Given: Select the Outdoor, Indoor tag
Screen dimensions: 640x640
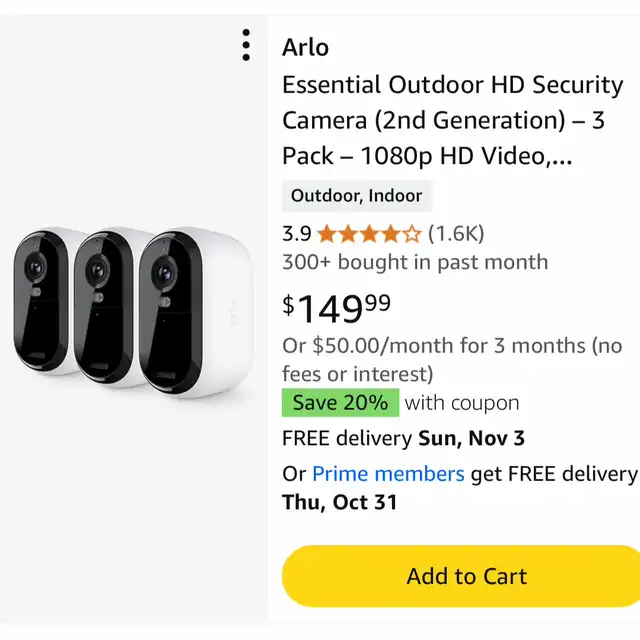Looking at the screenshot, I should pyautogui.click(x=356, y=196).
